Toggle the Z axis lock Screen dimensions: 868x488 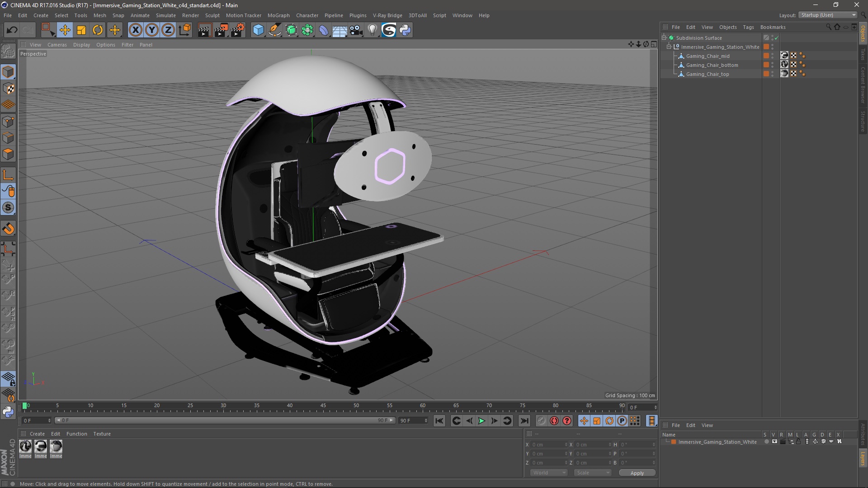click(168, 30)
